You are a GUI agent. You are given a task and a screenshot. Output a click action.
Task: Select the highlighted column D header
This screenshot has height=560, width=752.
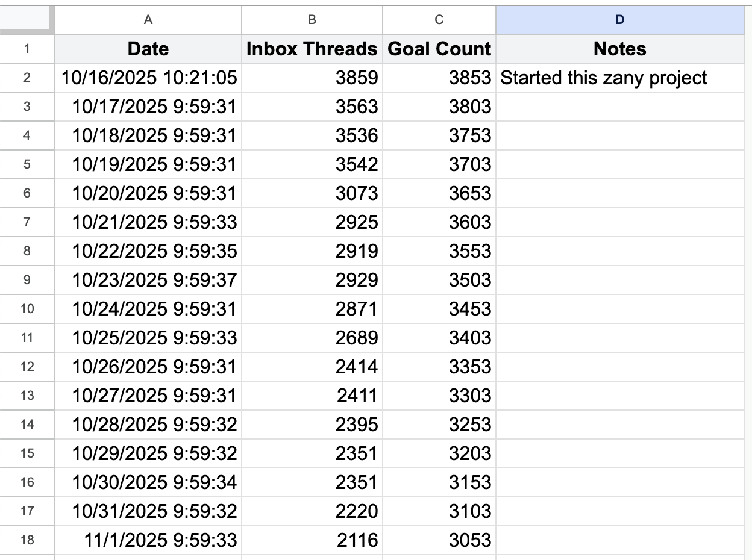tap(619, 20)
